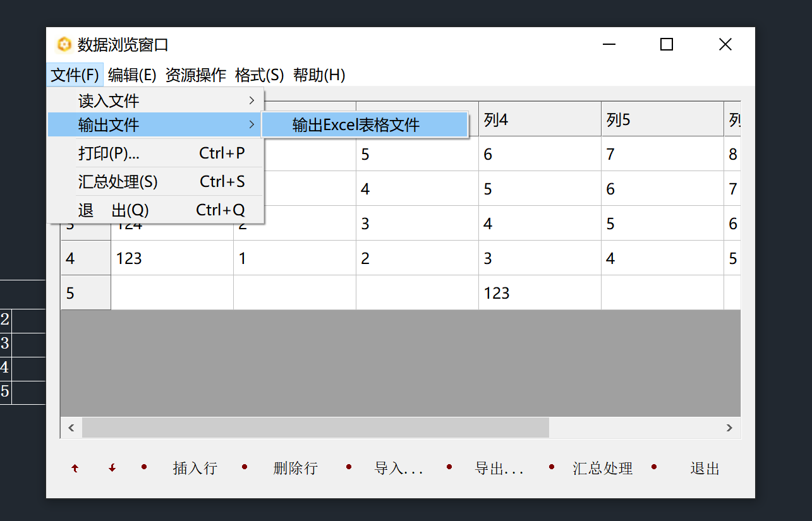Click the scrollbar's right arrow

pyautogui.click(x=729, y=428)
